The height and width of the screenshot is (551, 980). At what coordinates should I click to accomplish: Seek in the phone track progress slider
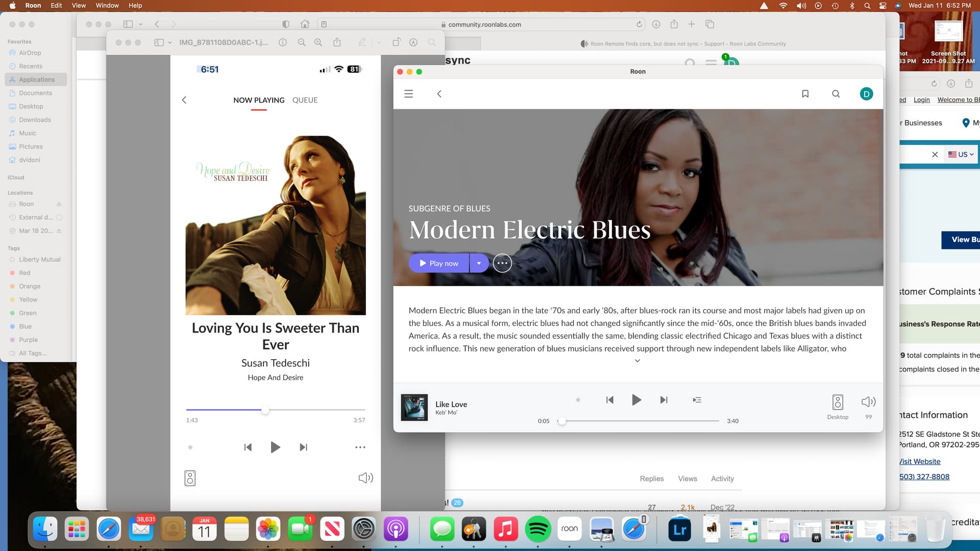[x=276, y=410]
